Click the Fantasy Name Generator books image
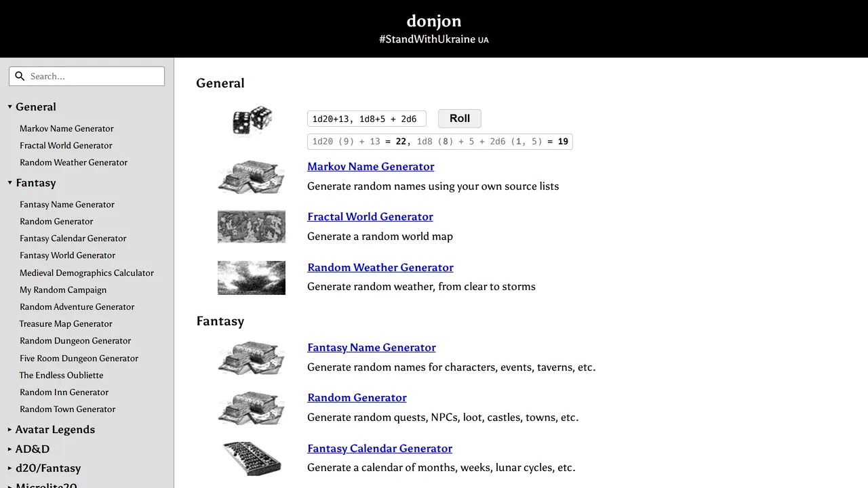Screen dimensions: 868x488 pos(252,358)
